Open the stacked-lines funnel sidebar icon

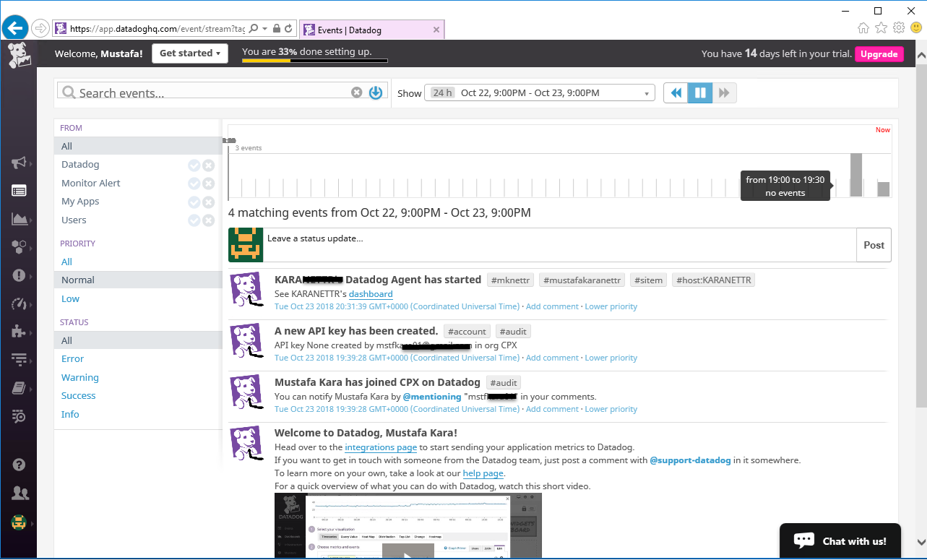[20, 360]
